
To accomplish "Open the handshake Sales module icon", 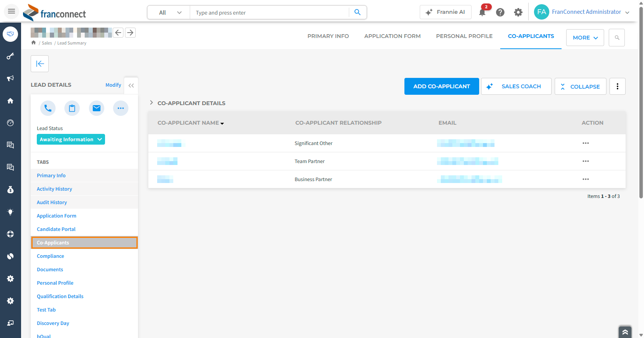I will point(10,34).
